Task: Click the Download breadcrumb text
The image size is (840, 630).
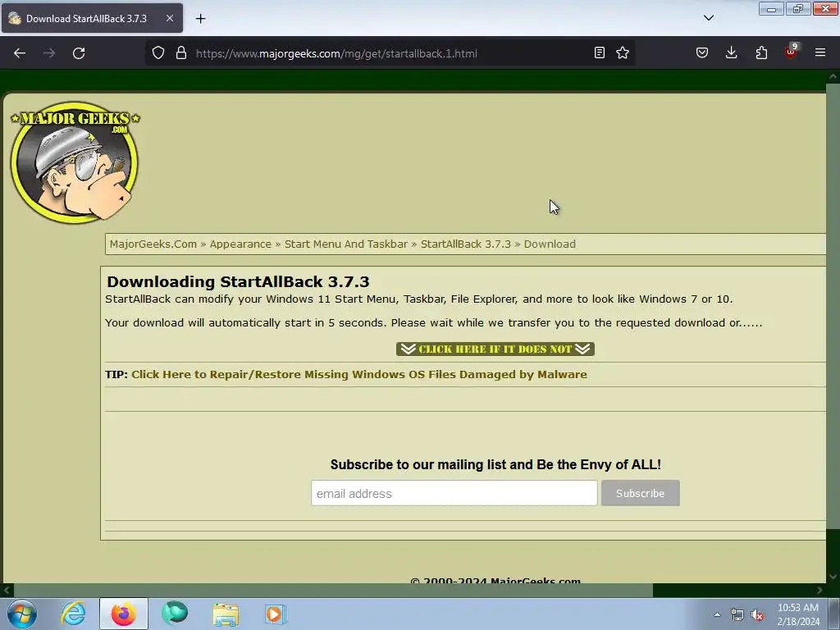Action: 550,244
